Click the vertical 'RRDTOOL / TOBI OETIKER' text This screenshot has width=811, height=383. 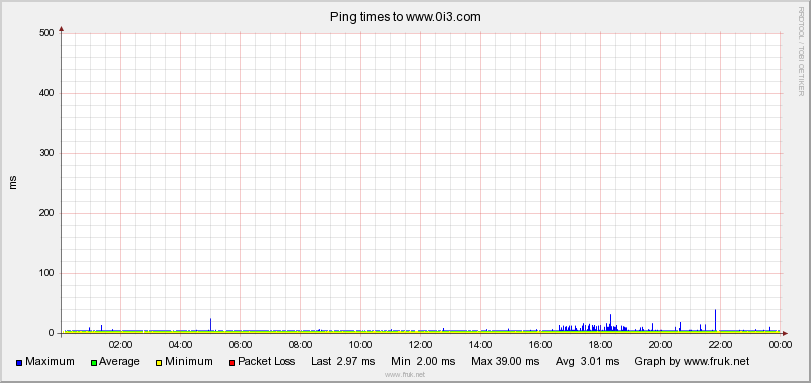(x=801, y=52)
